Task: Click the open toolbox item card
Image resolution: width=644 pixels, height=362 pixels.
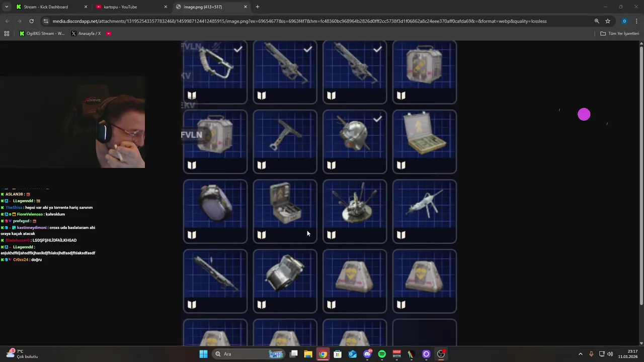Action: tap(285, 212)
